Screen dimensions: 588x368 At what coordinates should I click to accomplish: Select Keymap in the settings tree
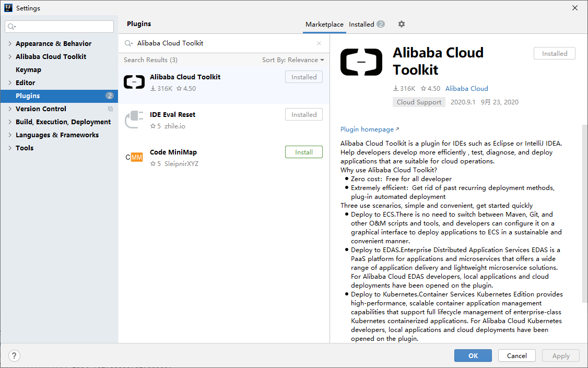[28, 70]
